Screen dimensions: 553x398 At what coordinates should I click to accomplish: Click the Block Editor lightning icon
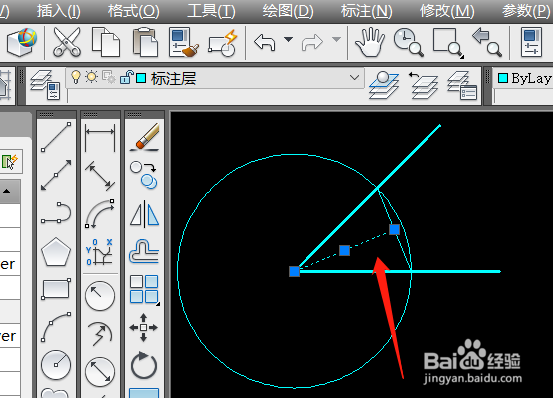point(223,43)
